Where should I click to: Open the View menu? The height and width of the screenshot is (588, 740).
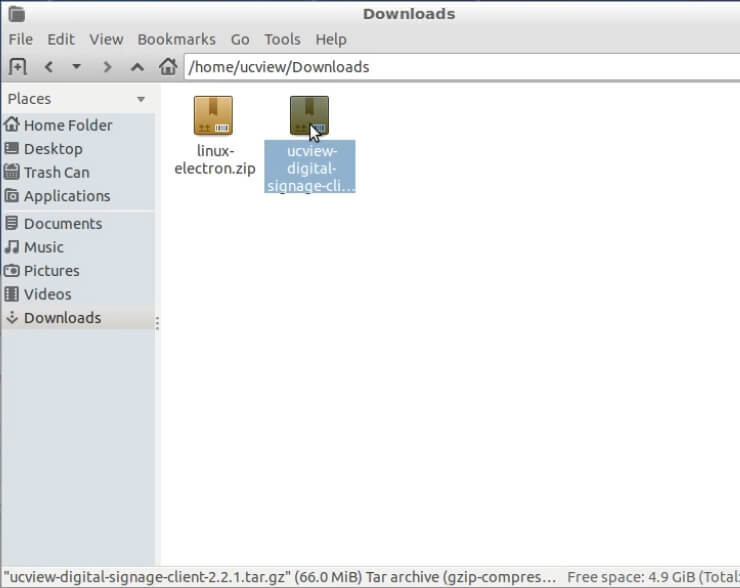pos(106,39)
